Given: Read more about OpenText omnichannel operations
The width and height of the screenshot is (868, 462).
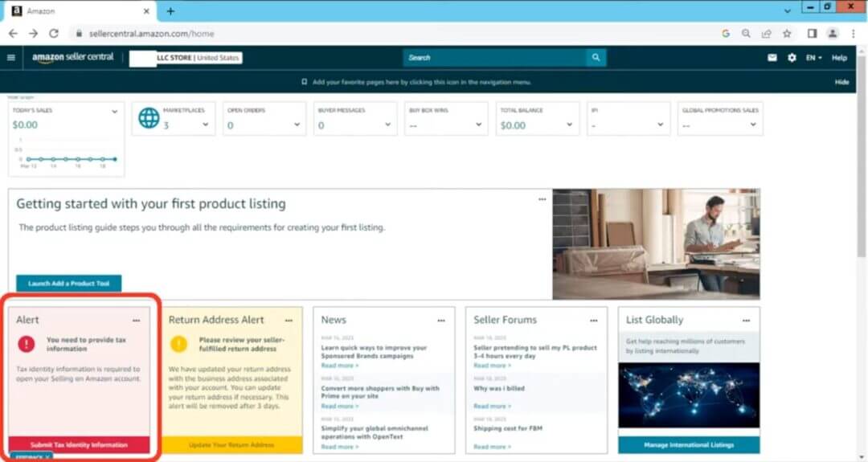Looking at the screenshot, I should click(339, 447).
